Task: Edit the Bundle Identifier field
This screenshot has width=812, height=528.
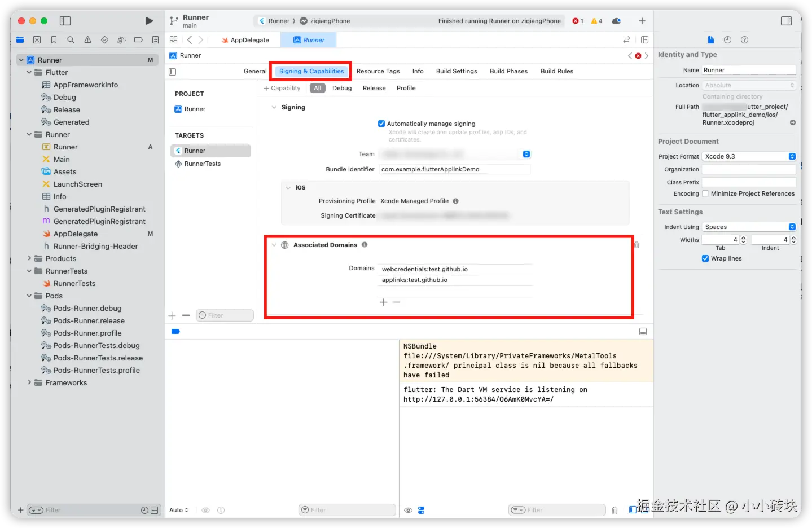Action: coord(455,169)
